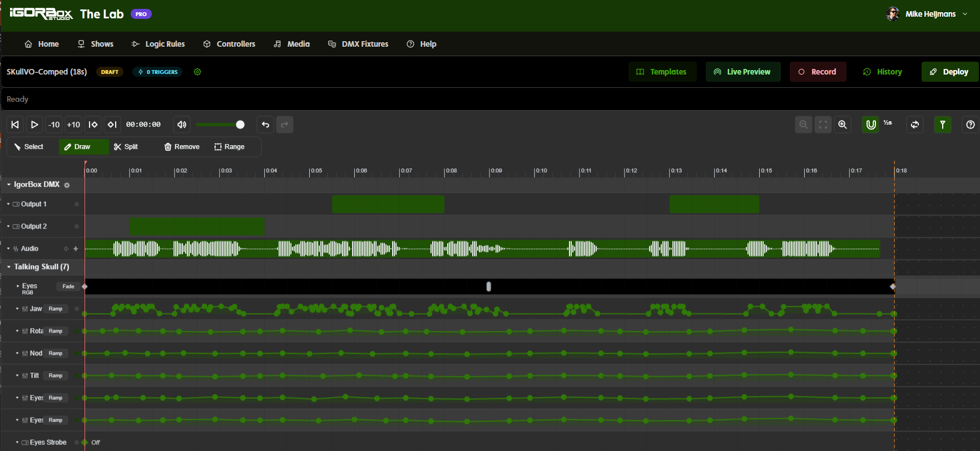Change the Jaw track Ramp mode
This screenshot has width=980, height=451.
[56, 309]
